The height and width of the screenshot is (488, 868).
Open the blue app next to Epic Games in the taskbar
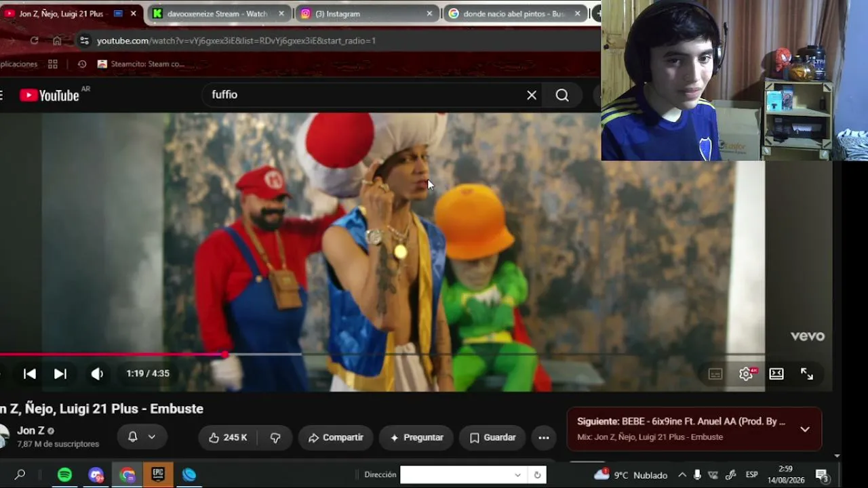pos(189,474)
